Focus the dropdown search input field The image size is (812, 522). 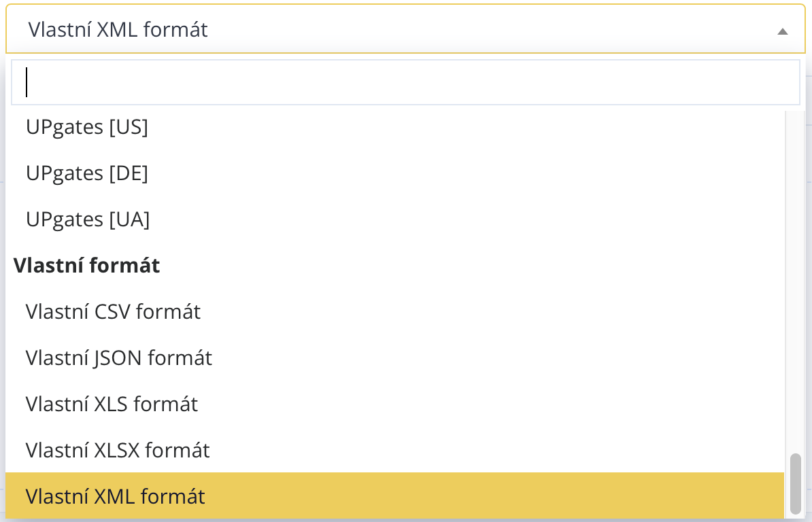(405, 82)
